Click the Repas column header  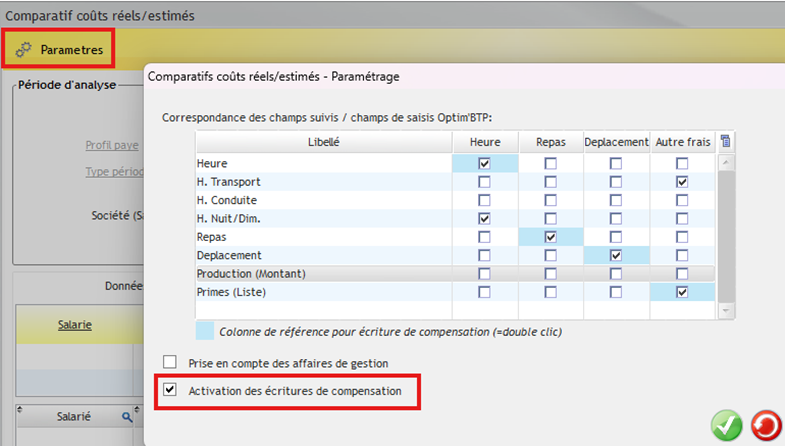tap(551, 142)
